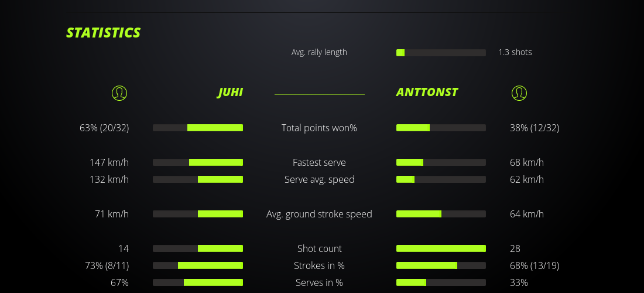Click the STATISTICS heading
Screen dimensions: 644x293
tap(103, 33)
